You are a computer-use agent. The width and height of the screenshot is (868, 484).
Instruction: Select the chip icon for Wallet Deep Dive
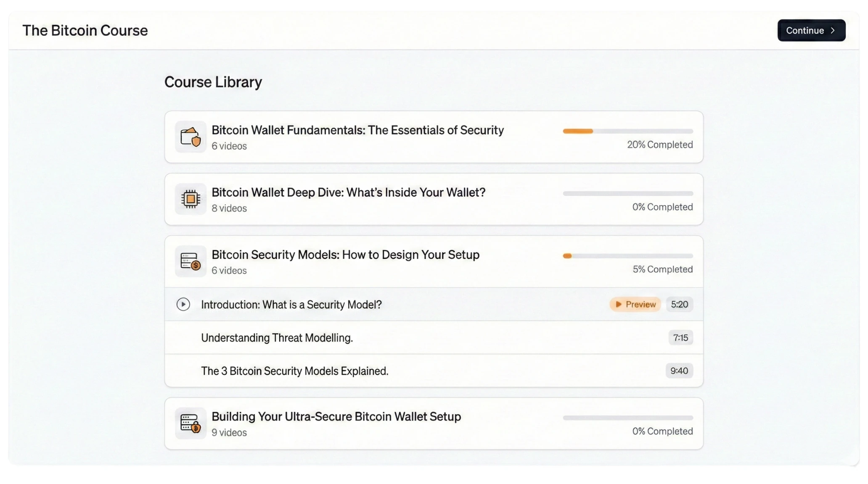[x=191, y=199]
